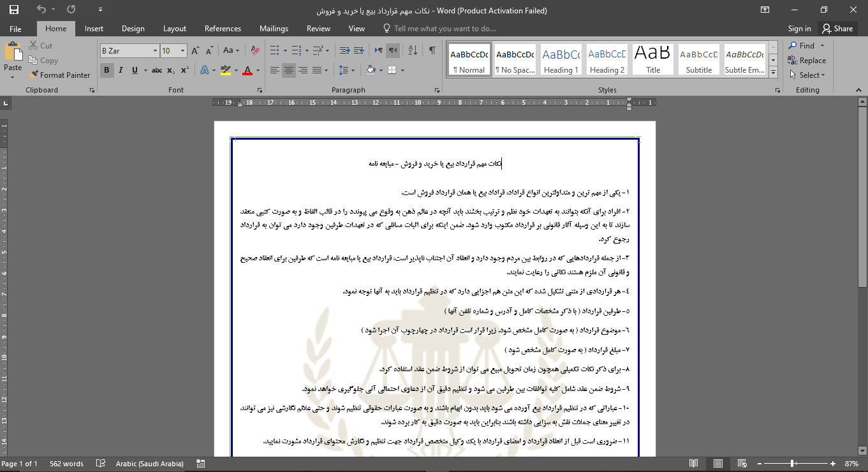Toggle show/hide paragraph marks
The image size is (868, 472).
click(432, 51)
